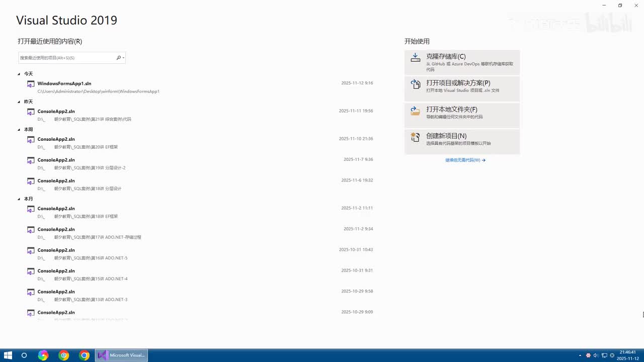
Task: Collapse the 今天 group
Action: click(19, 74)
